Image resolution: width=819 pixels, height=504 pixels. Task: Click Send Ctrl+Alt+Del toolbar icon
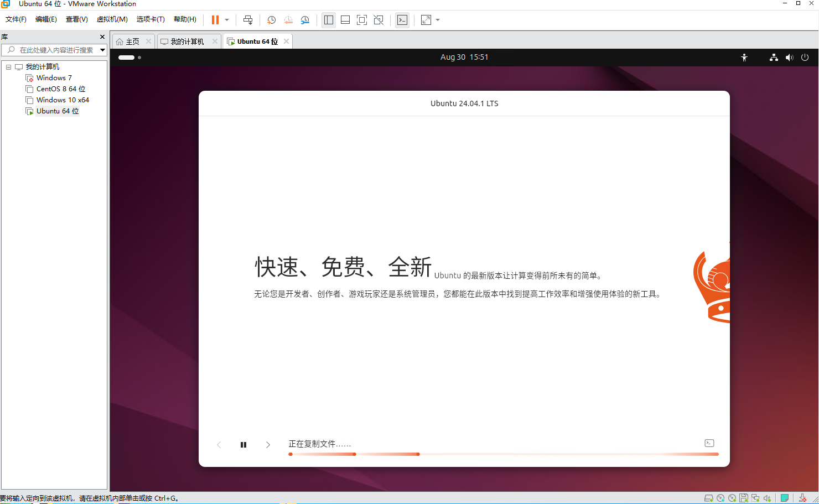point(248,20)
